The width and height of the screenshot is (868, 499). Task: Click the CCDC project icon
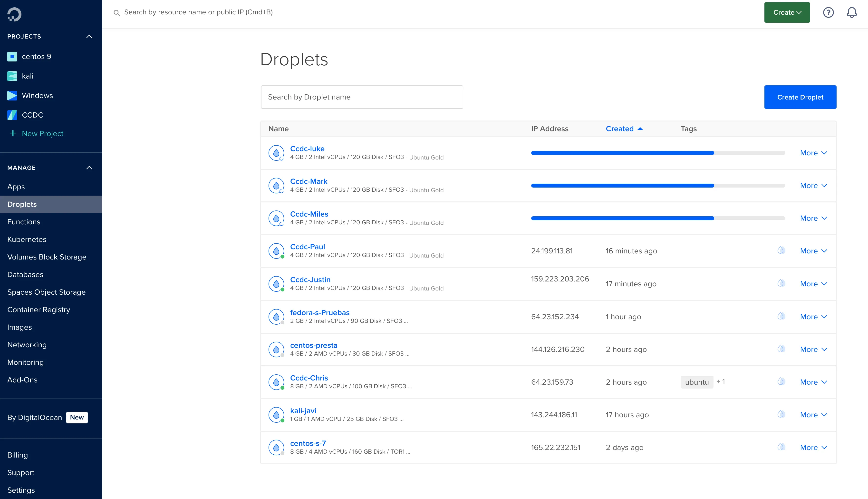[x=12, y=115]
